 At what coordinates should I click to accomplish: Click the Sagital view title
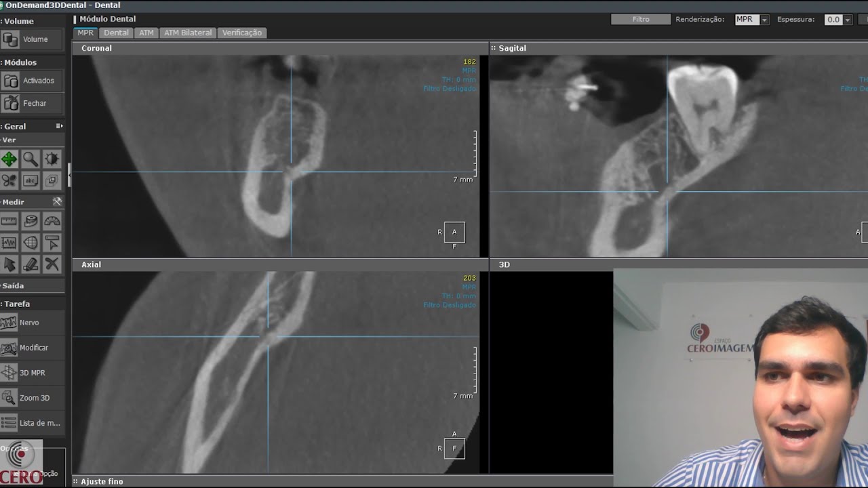pyautogui.click(x=512, y=48)
